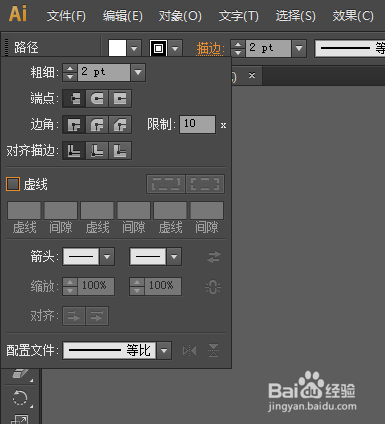Screen dimensions: 385x424
Task: Select the projecting cap endpoint icon
Action: pyautogui.click(x=120, y=99)
